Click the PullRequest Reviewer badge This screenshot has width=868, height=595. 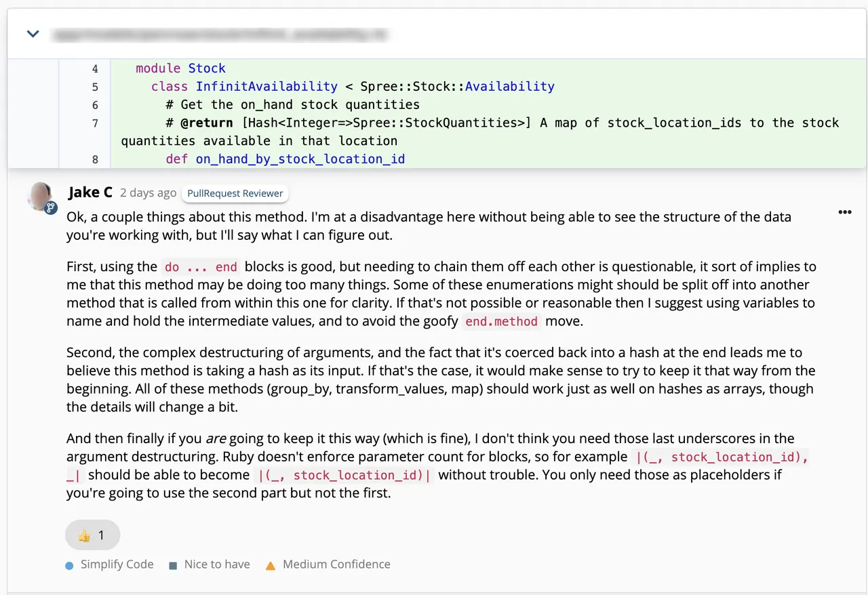pyautogui.click(x=235, y=193)
